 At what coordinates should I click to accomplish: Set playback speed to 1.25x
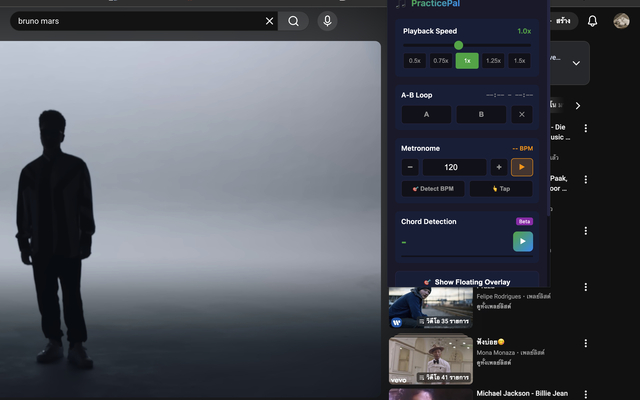click(x=493, y=61)
